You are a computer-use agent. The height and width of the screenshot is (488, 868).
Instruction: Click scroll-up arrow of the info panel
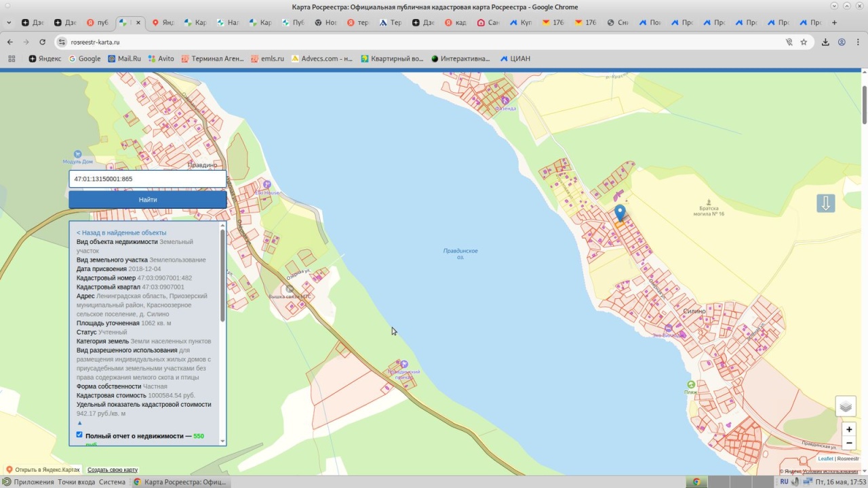tap(222, 226)
